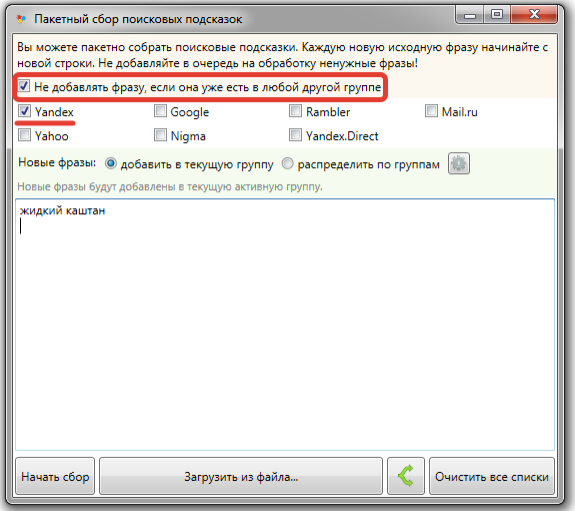The height and width of the screenshot is (511, 575).
Task: Click the green back arrow icon button
Action: [x=406, y=476]
